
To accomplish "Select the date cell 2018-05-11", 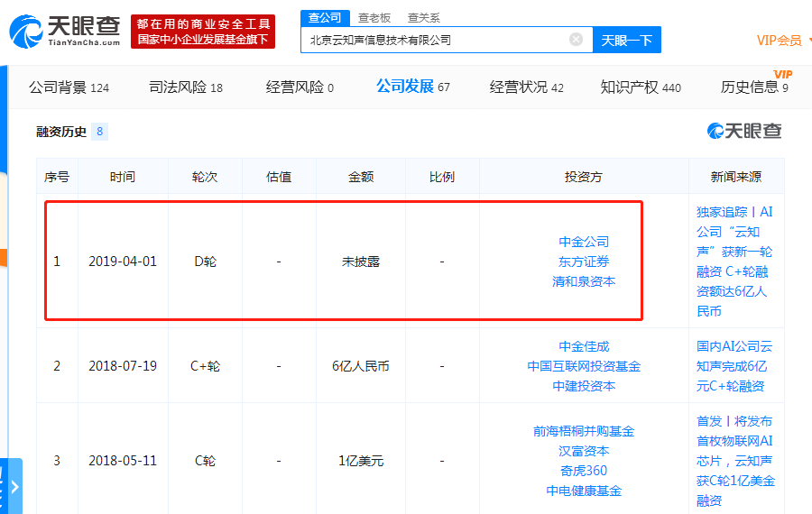I will tap(123, 461).
